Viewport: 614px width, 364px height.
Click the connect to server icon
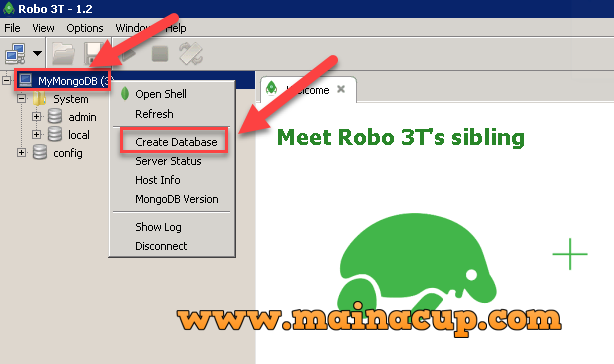coord(15,54)
